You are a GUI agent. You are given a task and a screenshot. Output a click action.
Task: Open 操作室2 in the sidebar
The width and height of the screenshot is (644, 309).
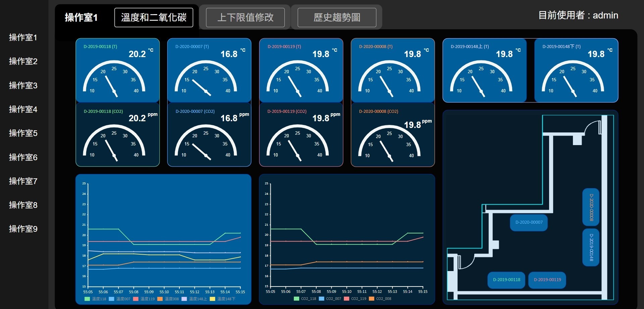23,61
